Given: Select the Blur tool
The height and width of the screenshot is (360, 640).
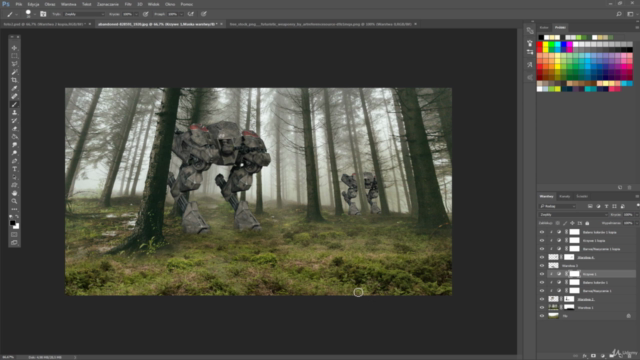Looking at the screenshot, I should click(14, 145).
